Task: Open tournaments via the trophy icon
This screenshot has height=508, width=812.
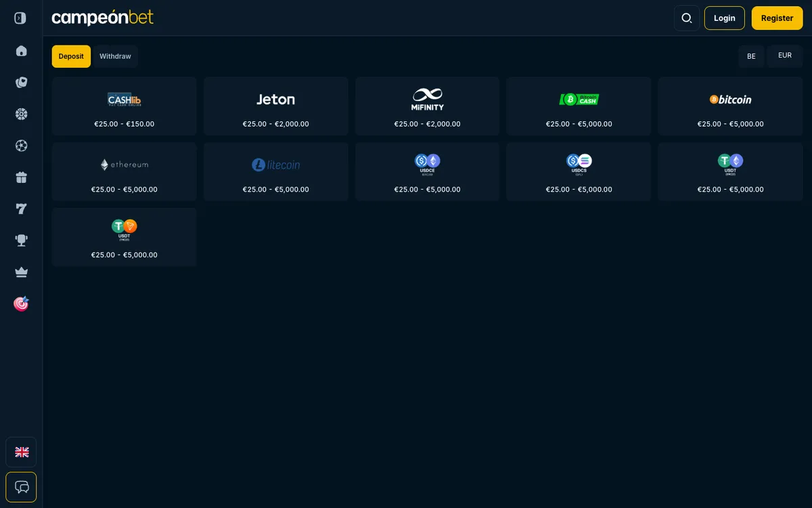Action: click(x=21, y=240)
